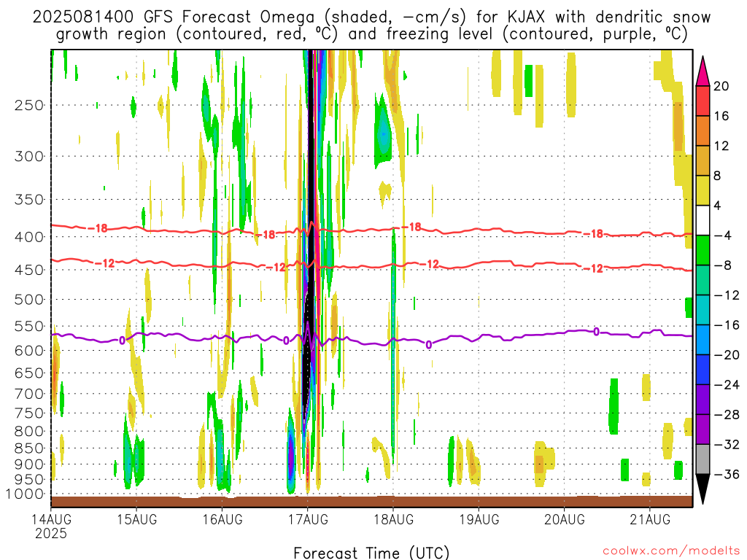Screen dimensions: 747x560
Task: Click the 17AUG time axis label
Action: tap(308, 519)
